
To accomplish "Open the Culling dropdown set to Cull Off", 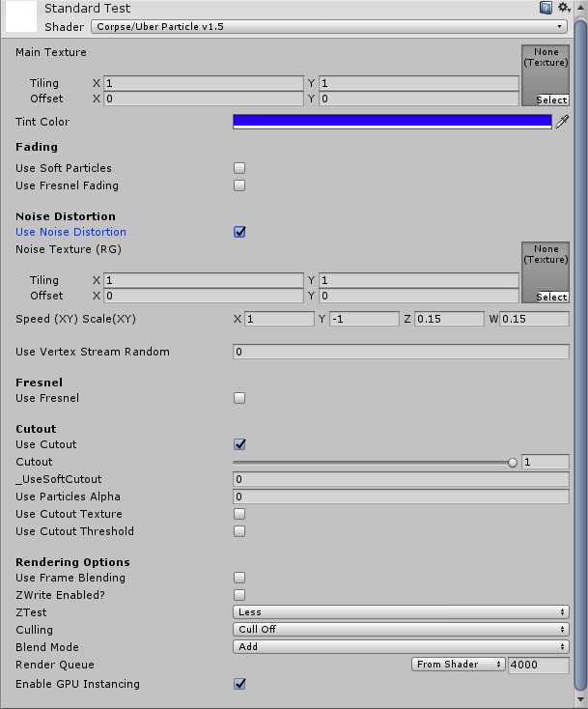I will click(x=401, y=630).
